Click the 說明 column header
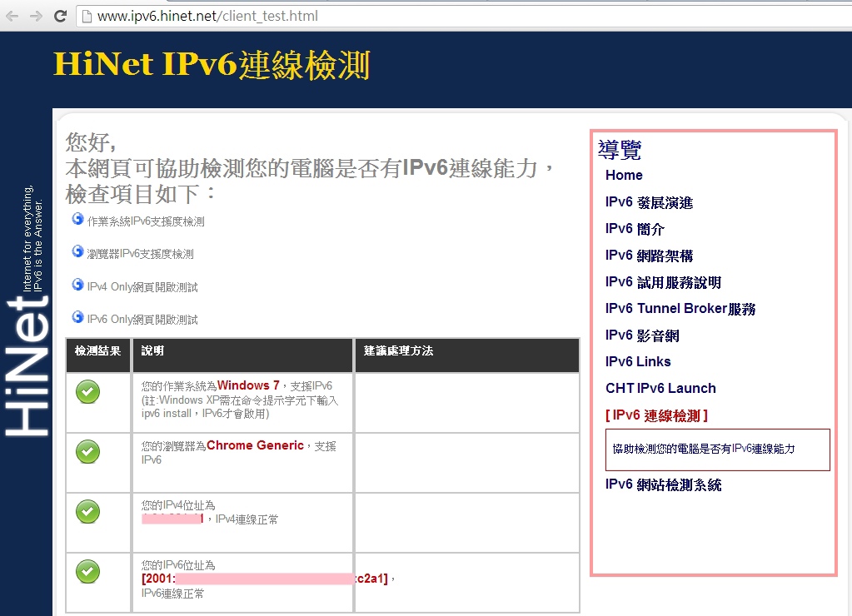 tap(152, 351)
